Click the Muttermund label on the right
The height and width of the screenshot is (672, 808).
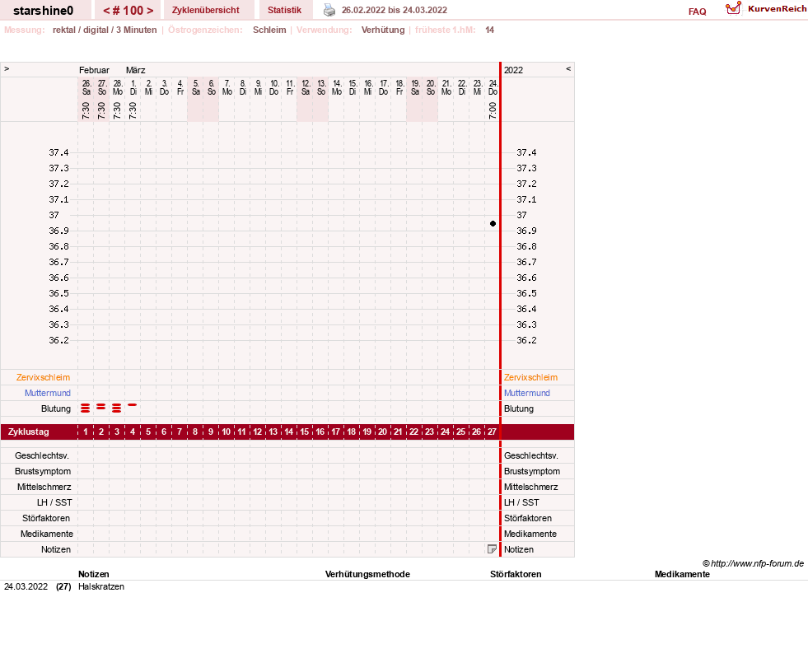(526, 393)
